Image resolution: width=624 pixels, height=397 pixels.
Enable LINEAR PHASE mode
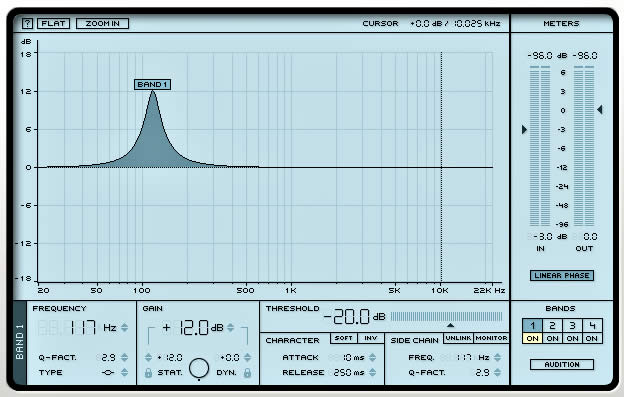click(x=562, y=275)
